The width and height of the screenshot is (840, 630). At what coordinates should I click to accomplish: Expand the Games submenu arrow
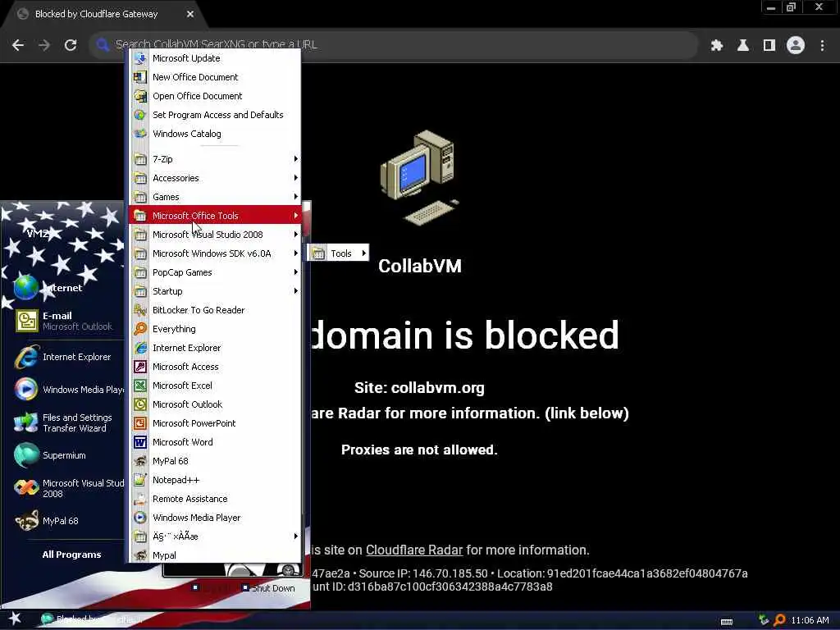(295, 197)
